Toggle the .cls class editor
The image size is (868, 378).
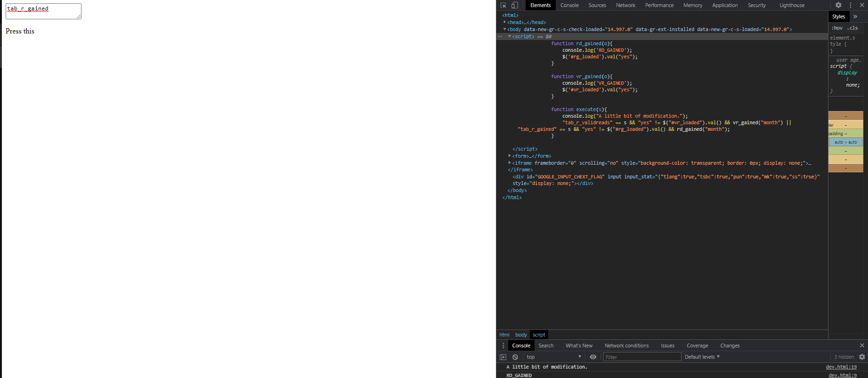point(853,28)
